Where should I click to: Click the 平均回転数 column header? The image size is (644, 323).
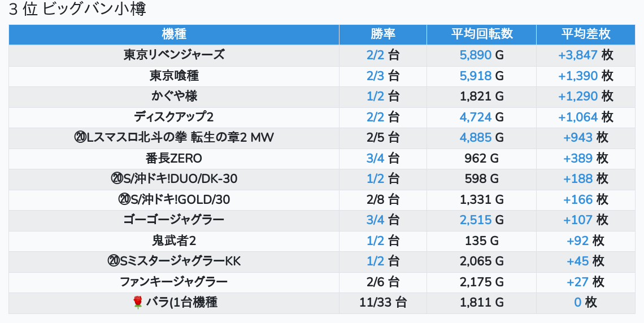click(x=481, y=34)
